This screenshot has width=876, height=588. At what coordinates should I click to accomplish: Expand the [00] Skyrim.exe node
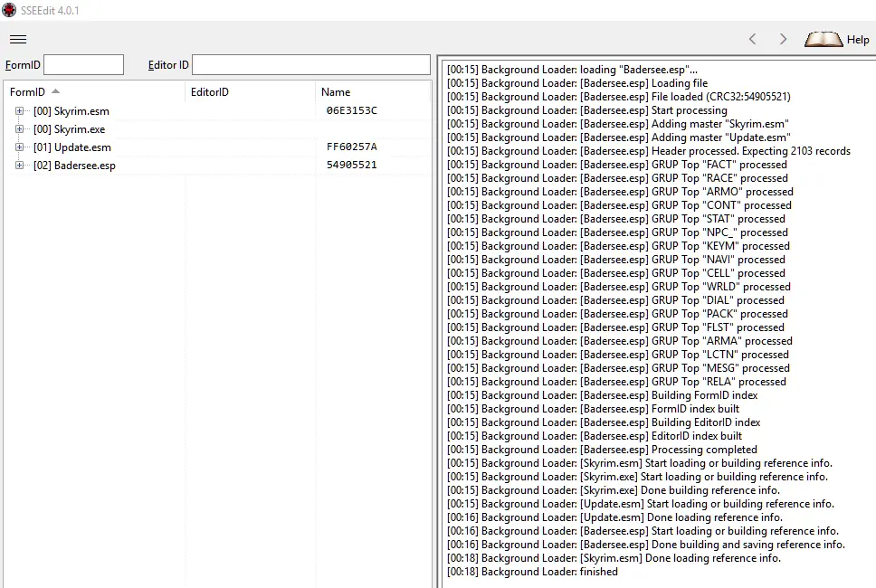click(20, 129)
